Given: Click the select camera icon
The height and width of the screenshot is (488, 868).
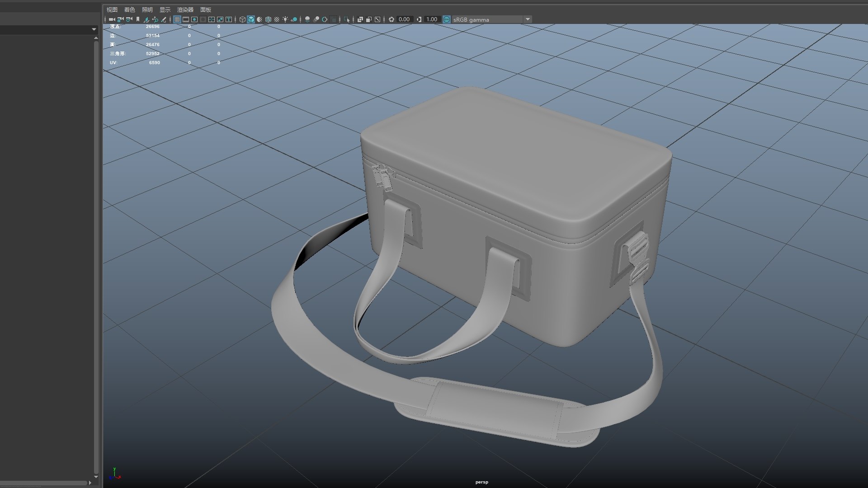Looking at the screenshot, I should pyautogui.click(x=111, y=19).
